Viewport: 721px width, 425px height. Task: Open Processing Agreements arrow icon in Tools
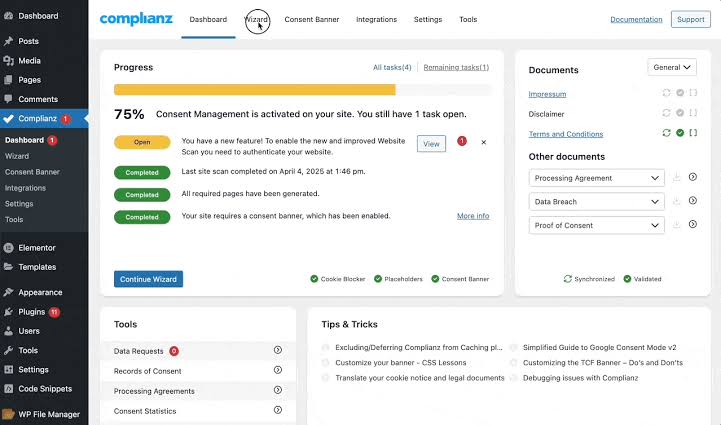click(x=278, y=390)
